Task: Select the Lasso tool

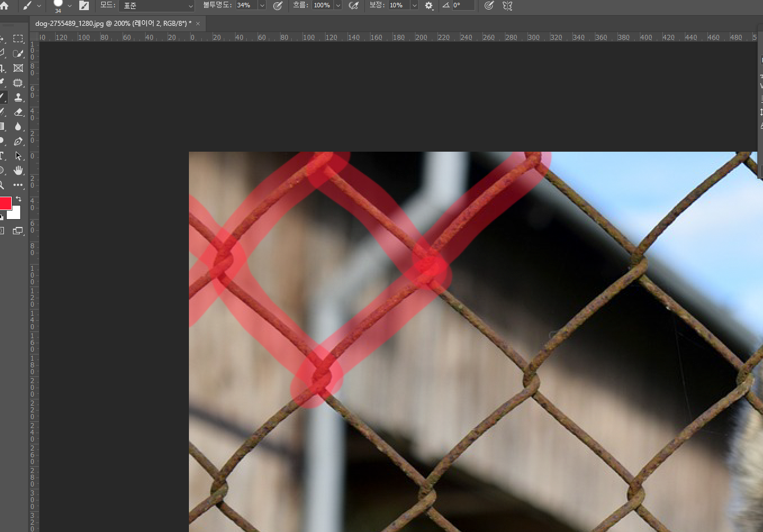Action: point(2,53)
